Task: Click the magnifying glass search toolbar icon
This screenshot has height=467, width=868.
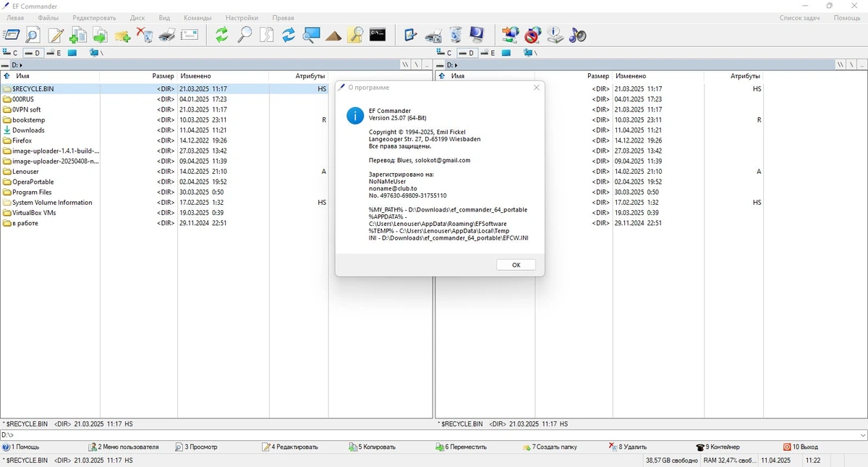Action: [x=244, y=35]
